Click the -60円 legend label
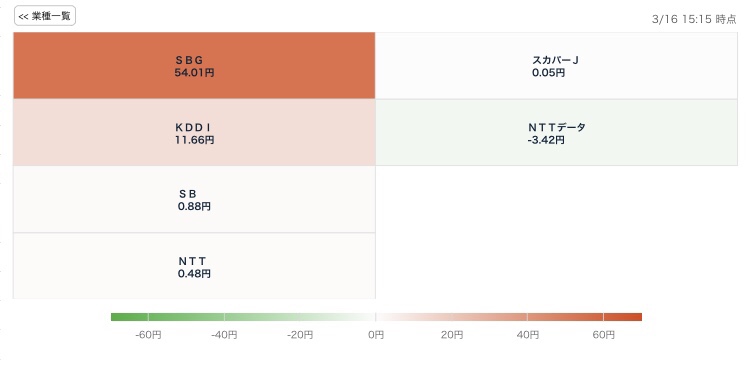The height and width of the screenshot is (366, 750). pos(148,335)
